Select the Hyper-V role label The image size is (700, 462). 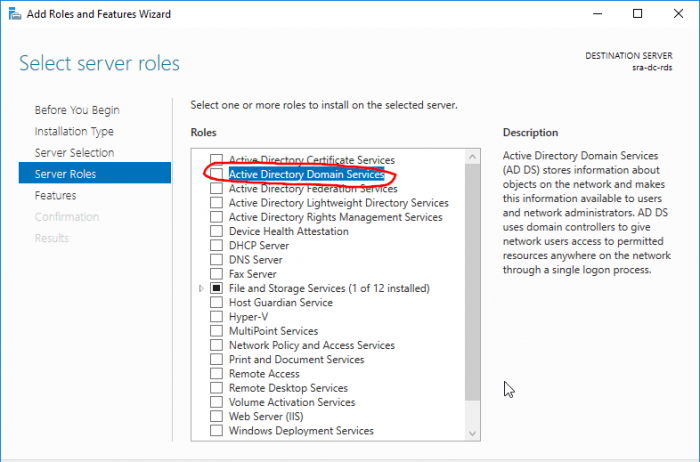click(249, 317)
